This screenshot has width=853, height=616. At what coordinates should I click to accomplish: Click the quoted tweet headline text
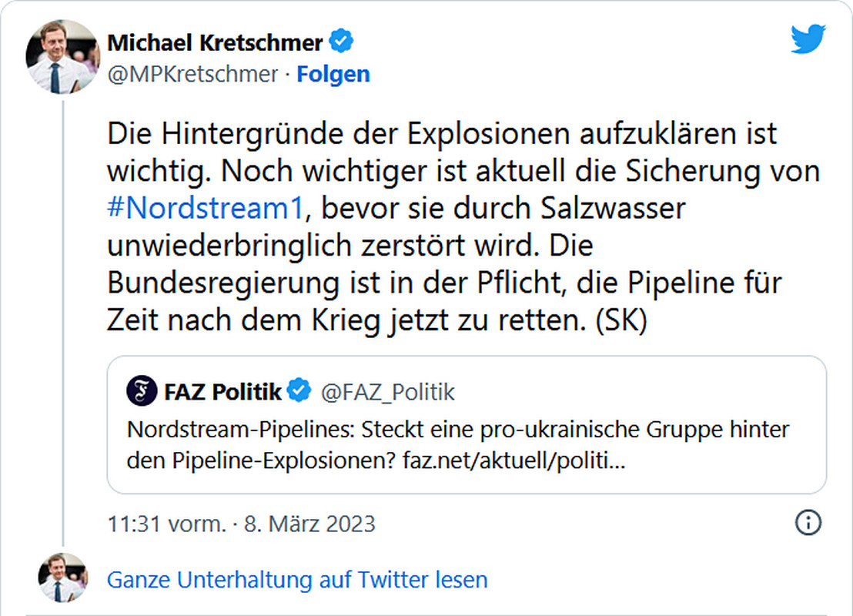click(x=458, y=429)
